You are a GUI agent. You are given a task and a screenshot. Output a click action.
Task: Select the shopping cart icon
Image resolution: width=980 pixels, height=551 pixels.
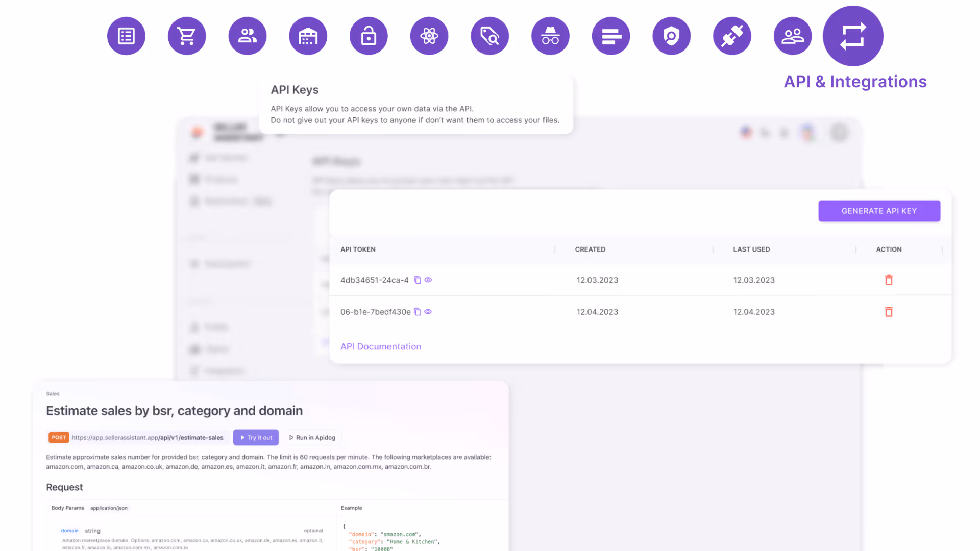(x=187, y=36)
